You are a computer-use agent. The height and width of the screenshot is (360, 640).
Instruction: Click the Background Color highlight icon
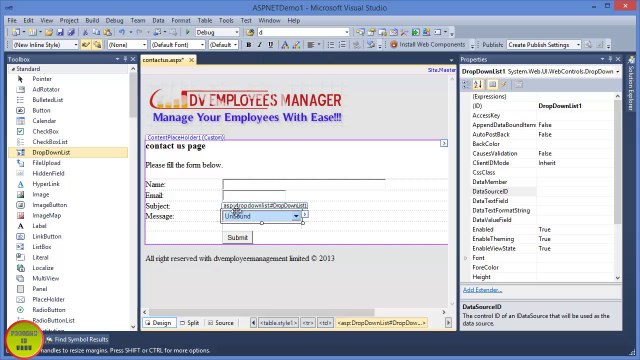tap(296, 45)
